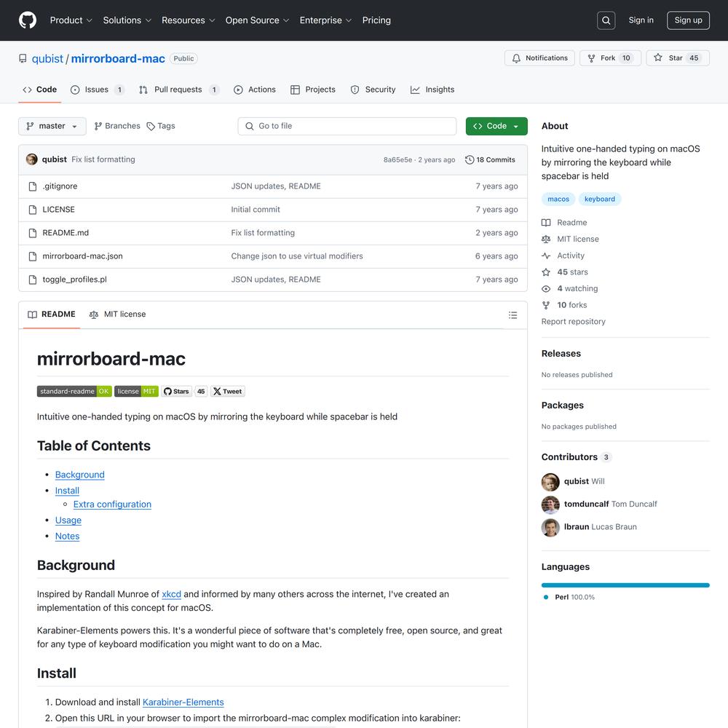Expand the Product menu
Image resolution: width=728 pixels, height=728 pixels.
71,20
